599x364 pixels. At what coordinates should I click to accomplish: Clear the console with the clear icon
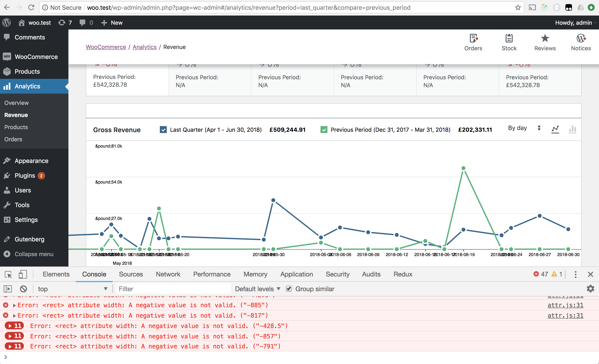click(23, 289)
